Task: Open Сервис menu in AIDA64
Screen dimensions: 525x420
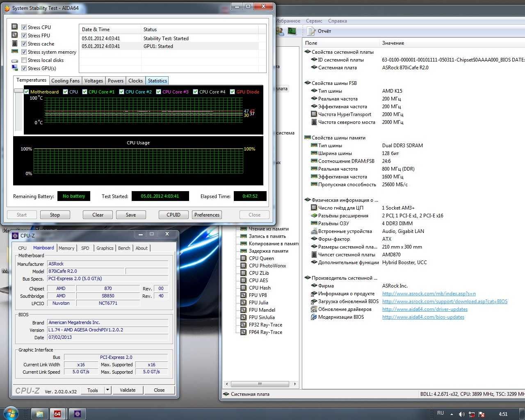Action: [x=314, y=21]
